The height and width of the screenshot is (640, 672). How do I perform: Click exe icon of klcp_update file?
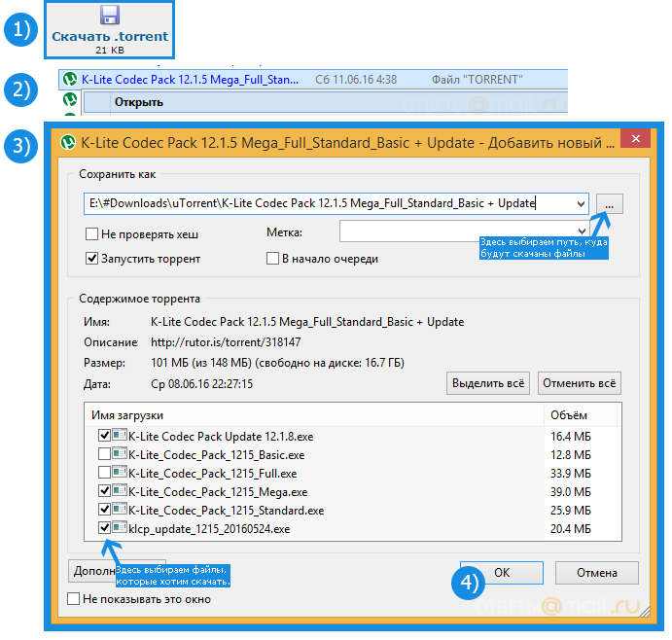point(120,527)
